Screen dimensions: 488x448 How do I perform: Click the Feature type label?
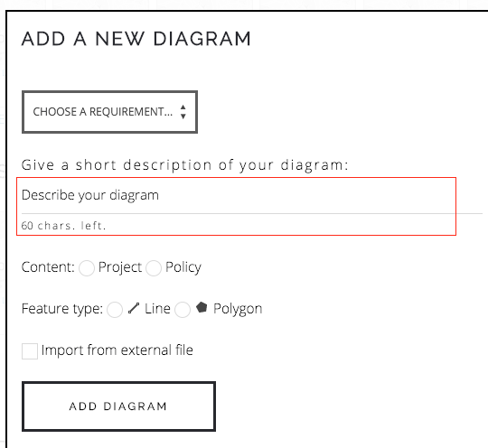click(x=62, y=309)
